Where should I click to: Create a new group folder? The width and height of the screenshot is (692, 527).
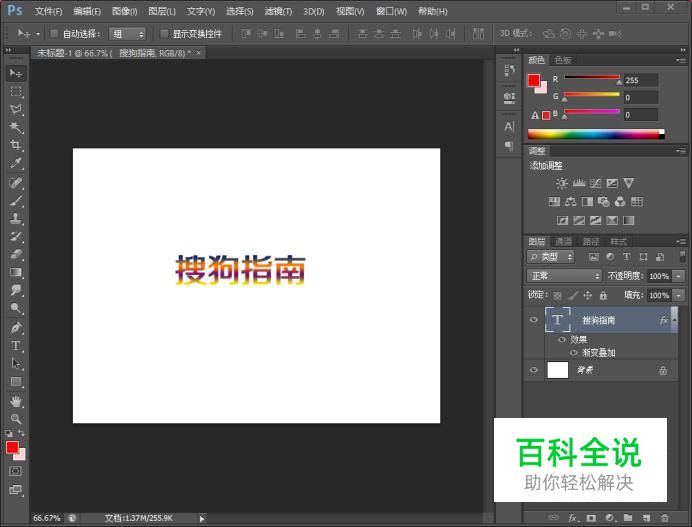pyautogui.click(x=628, y=518)
